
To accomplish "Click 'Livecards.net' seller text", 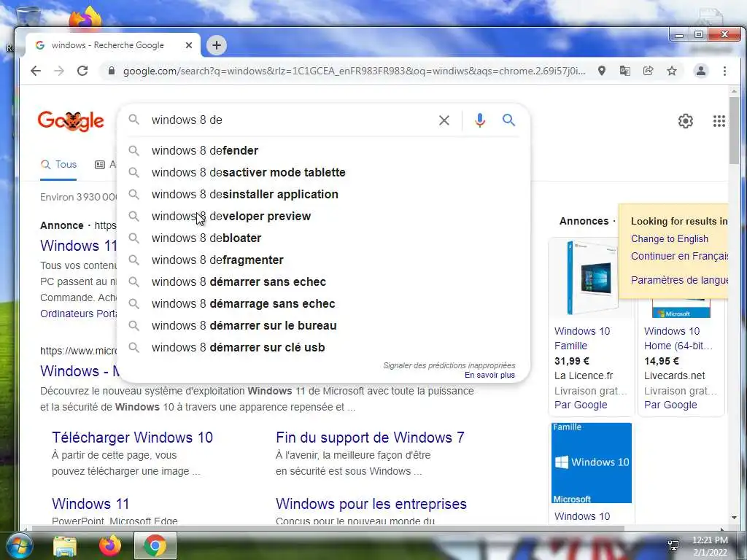I will 675,376.
